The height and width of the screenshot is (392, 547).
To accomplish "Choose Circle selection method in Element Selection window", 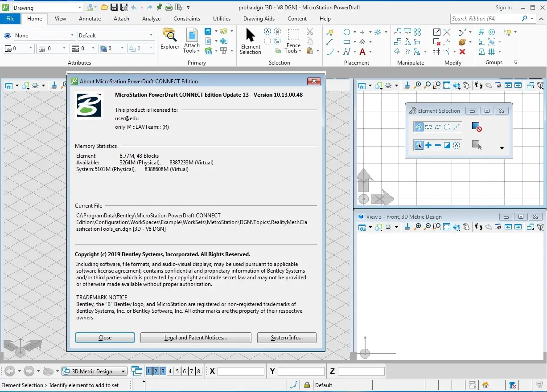I will coord(447,127).
